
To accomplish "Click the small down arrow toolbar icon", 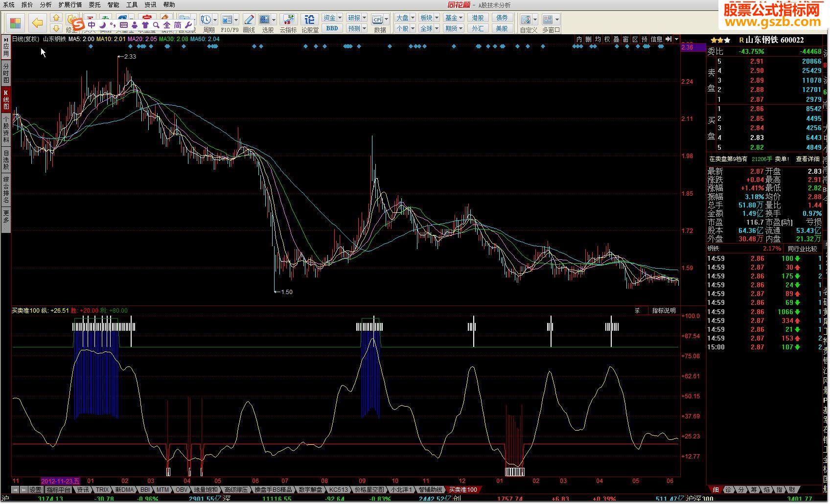I will click(56, 28).
